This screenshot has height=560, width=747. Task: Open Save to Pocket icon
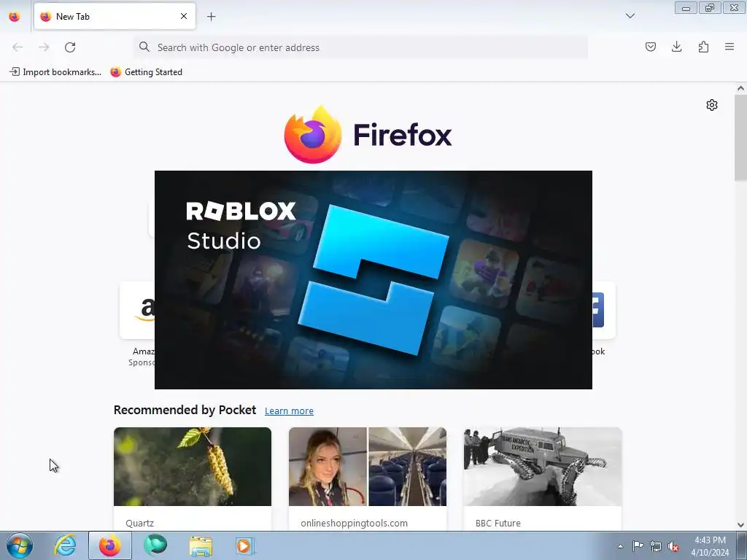coord(650,47)
